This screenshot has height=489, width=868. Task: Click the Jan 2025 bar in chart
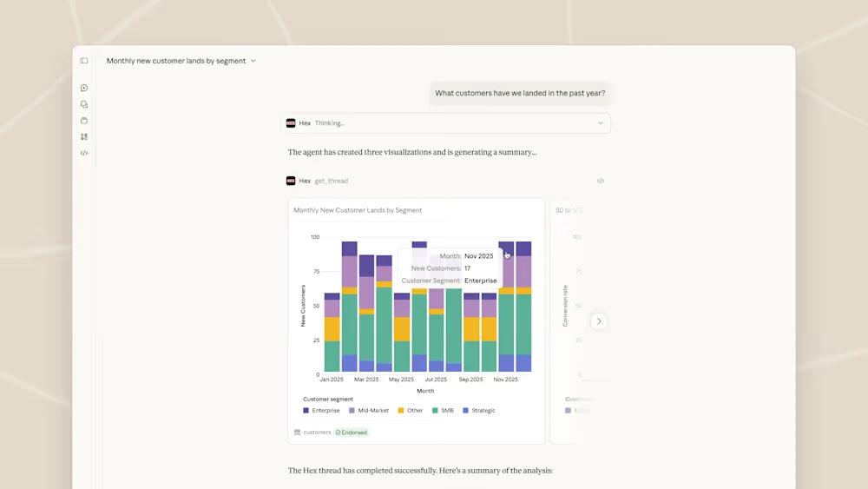332,333
